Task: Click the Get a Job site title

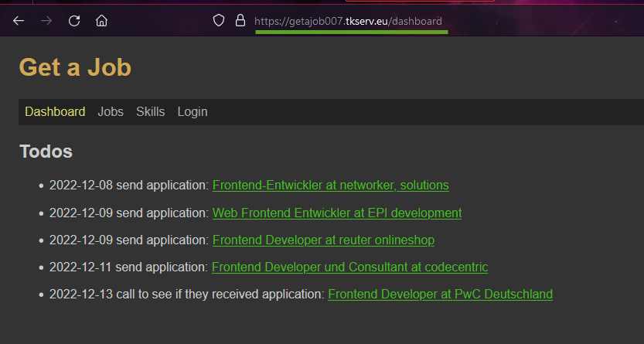Action: [x=75, y=67]
